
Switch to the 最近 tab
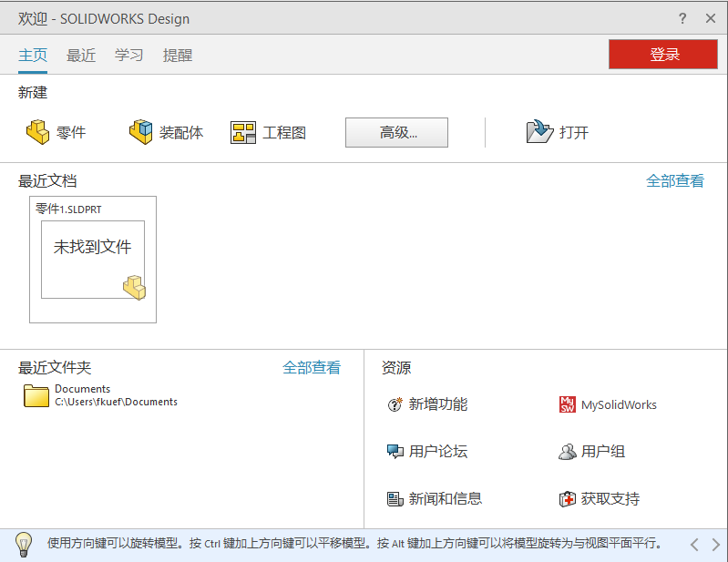pos(81,56)
